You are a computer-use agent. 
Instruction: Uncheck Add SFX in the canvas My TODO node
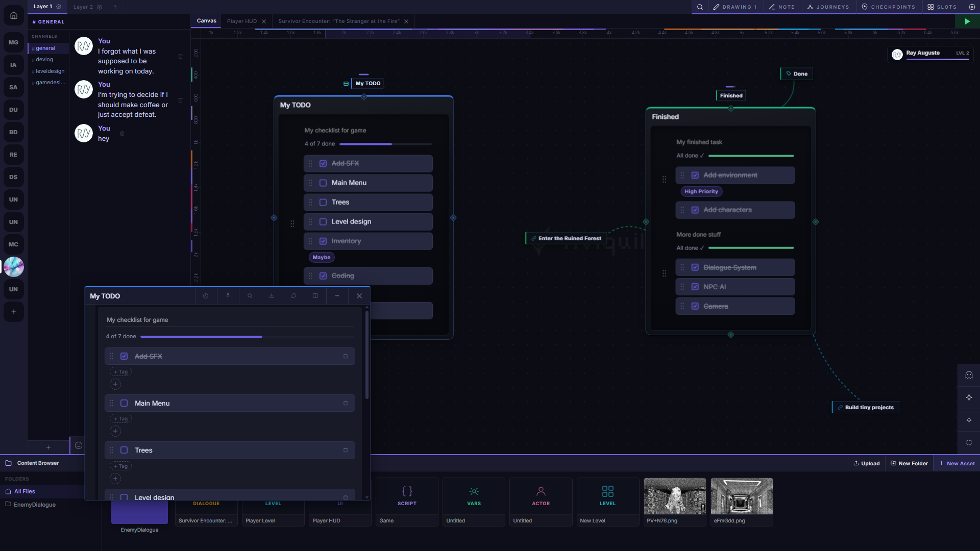(323, 164)
